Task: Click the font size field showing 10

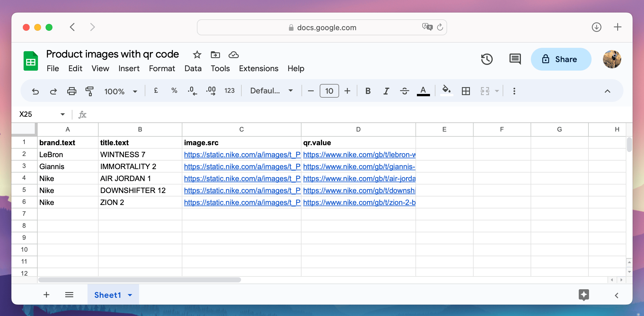Action: pyautogui.click(x=329, y=91)
